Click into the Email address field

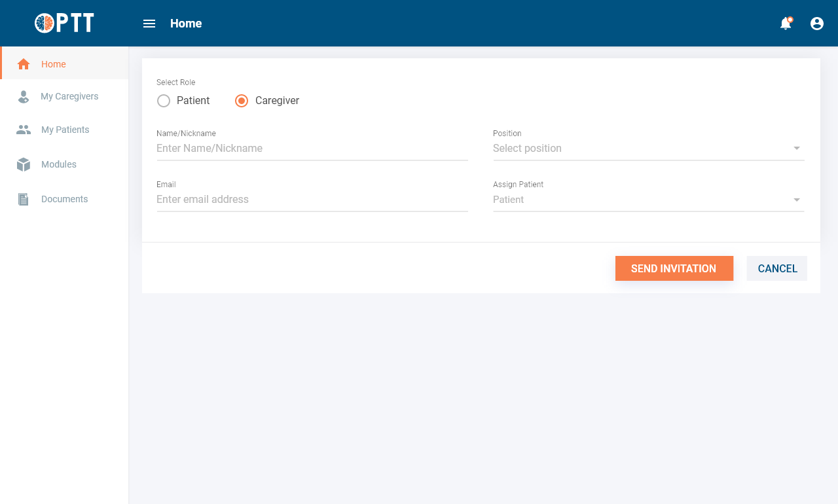click(312, 200)
